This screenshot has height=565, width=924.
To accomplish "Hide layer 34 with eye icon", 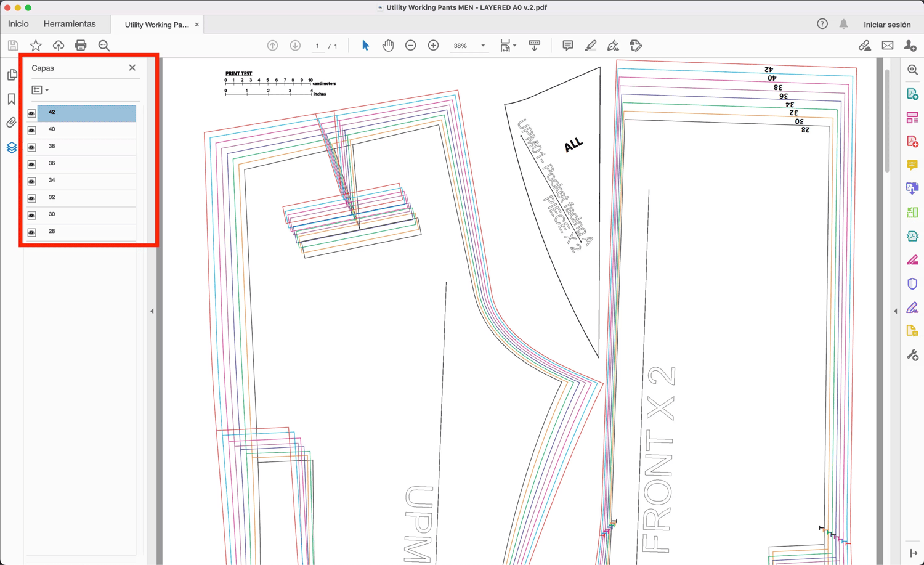I will coord(32,181).
